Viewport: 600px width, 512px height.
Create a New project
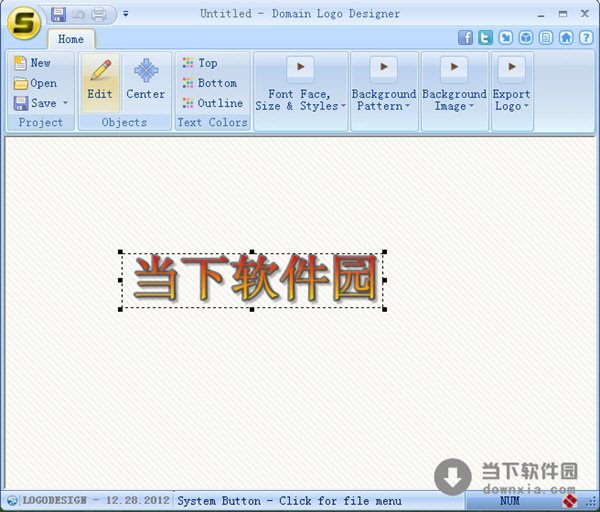(32, 63)
